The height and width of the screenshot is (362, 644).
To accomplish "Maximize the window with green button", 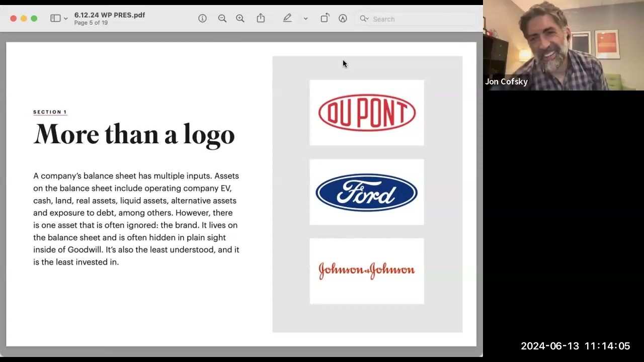I will 34,19.
